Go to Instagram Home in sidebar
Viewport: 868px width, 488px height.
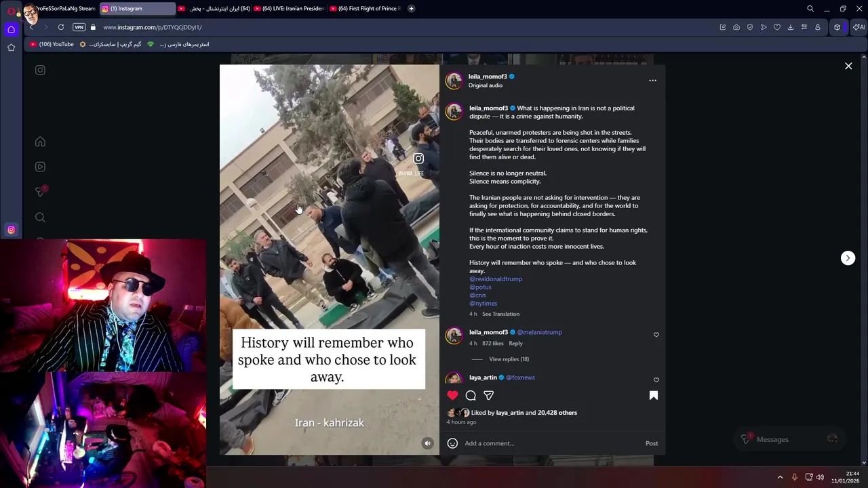click(x=40, y=142)
